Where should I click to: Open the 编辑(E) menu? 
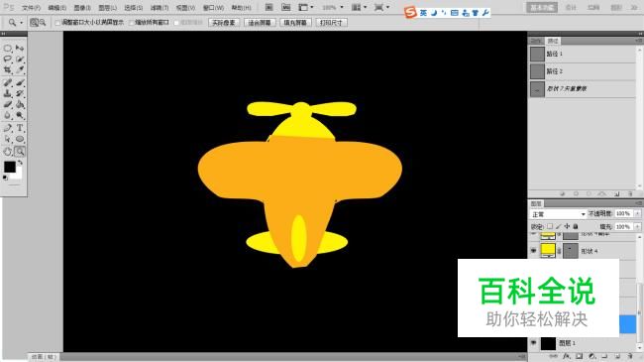click(57, 8)
